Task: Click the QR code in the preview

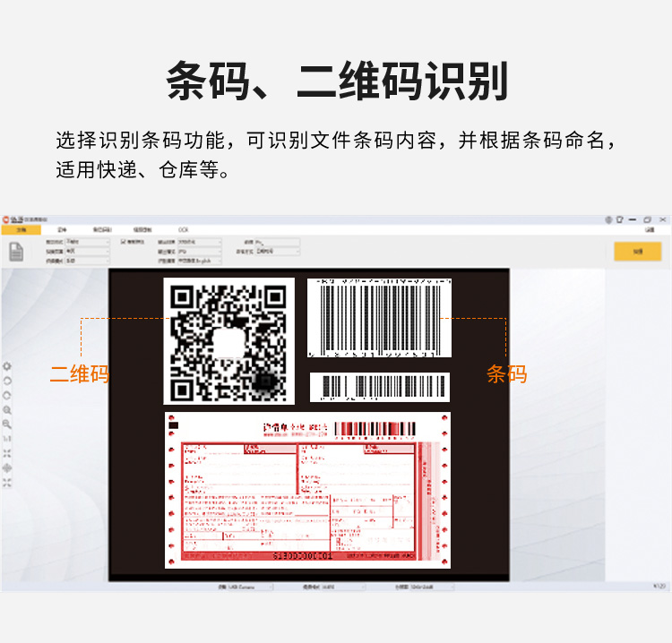Action: [x=228, y=341]
